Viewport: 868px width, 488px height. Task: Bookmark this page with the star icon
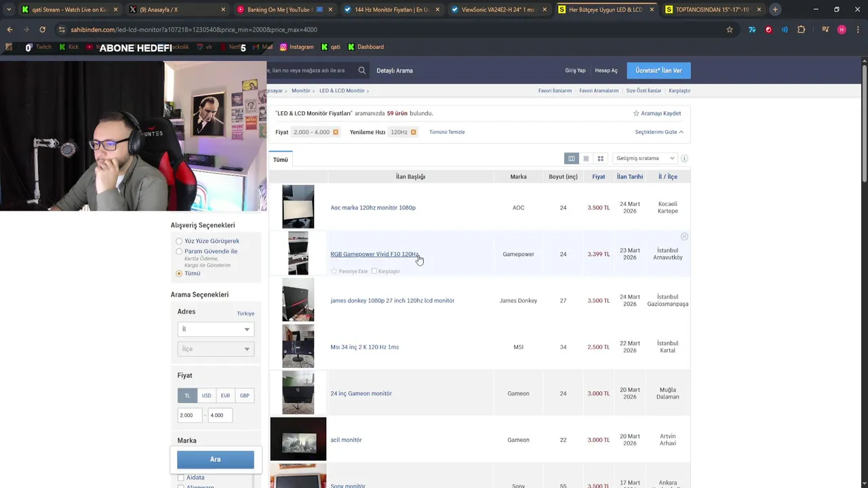(730, 30)
